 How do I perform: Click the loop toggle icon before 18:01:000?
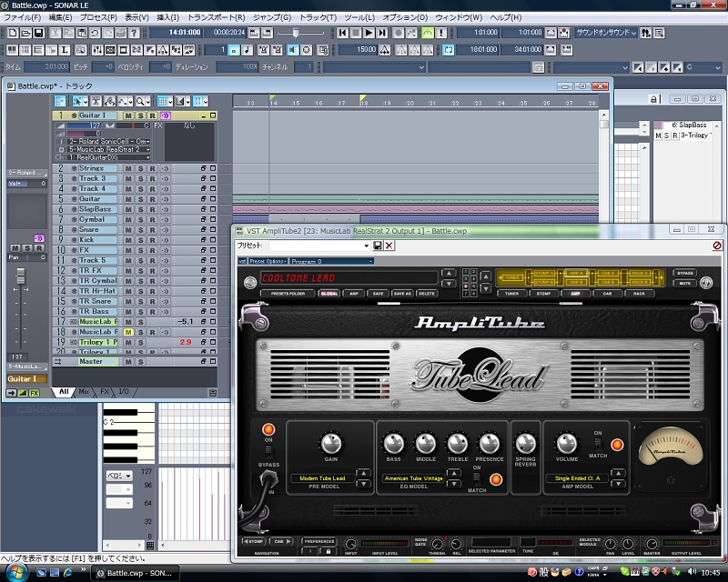(x=448, y=50)
